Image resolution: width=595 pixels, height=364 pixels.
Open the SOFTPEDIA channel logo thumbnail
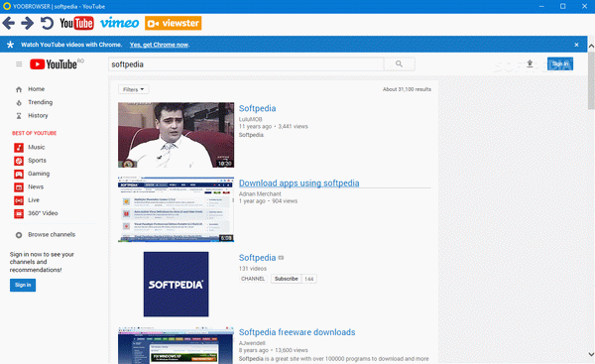177,284
